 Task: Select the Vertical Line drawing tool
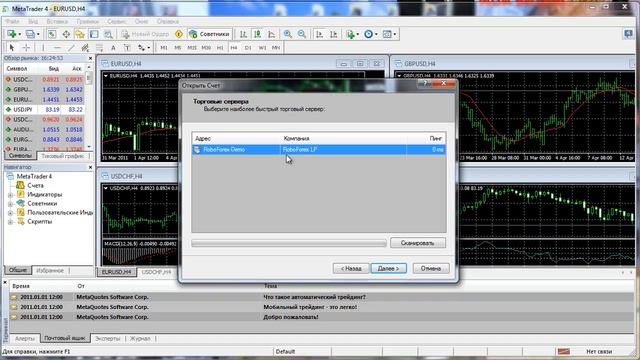click(43, 48)
